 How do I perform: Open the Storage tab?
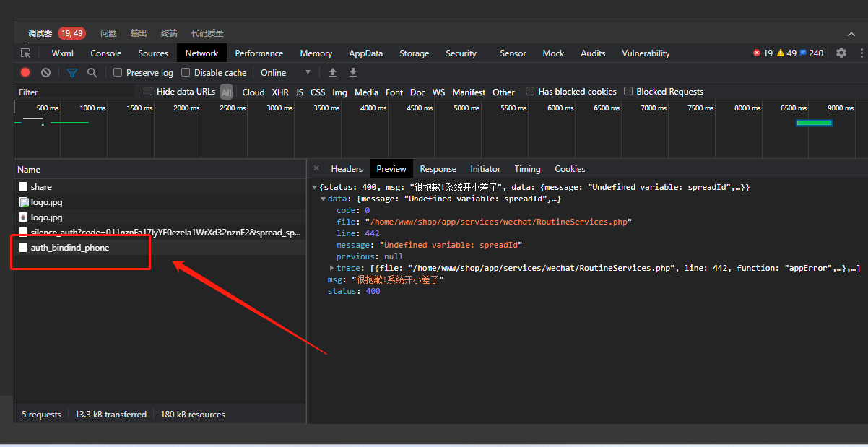(415, 53)
